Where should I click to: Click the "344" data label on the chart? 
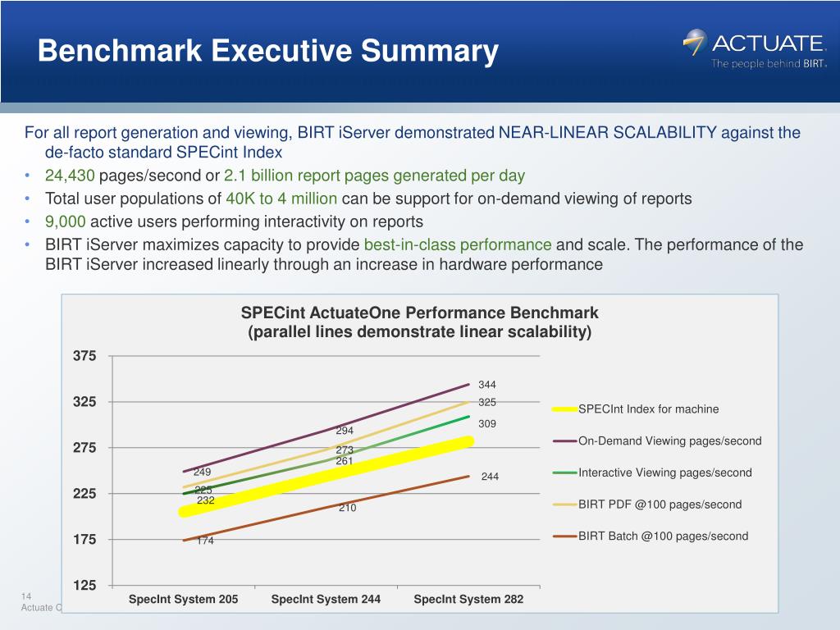tap(487, 385)
